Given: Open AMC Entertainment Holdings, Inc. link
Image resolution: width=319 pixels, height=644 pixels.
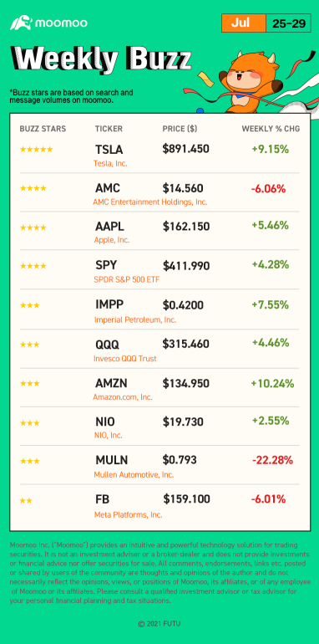Looking at the screenshot, I should [150, 202].
